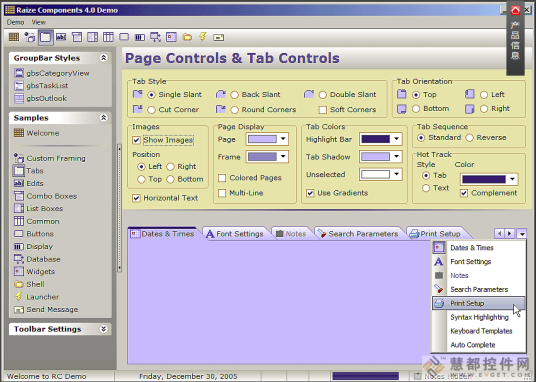Expand the Toolbar Settings group
The image size is (536, 382).
[103, 329]
